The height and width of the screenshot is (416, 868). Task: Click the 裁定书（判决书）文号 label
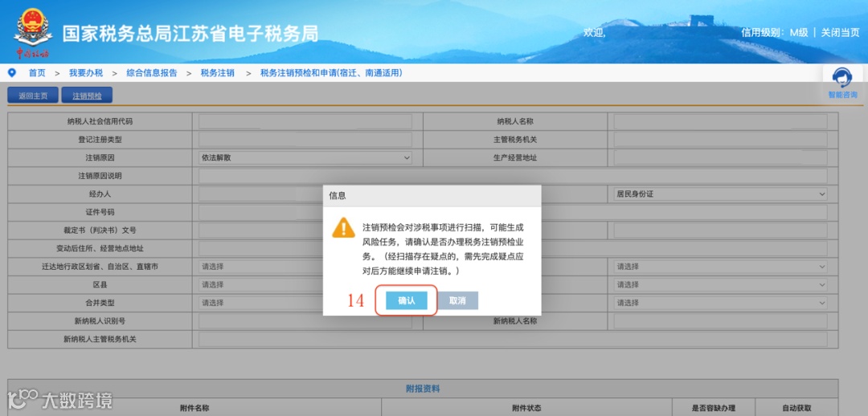tap(100, 230)
